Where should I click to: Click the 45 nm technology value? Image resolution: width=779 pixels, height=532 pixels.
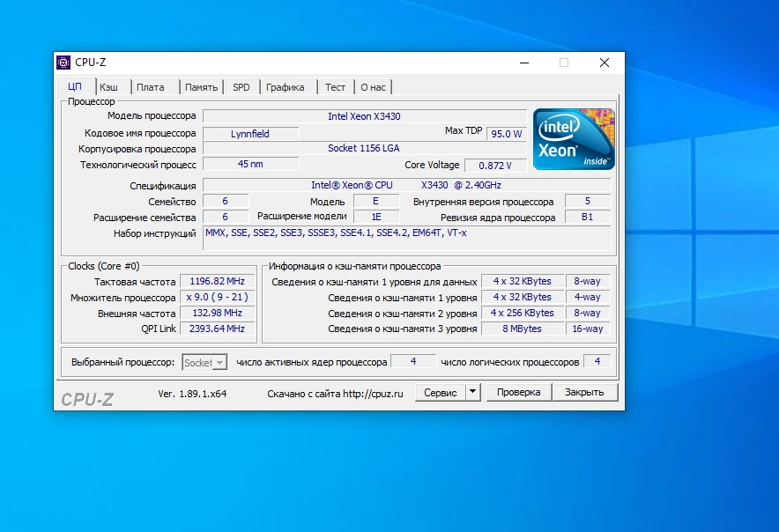(x=250, y=164)
